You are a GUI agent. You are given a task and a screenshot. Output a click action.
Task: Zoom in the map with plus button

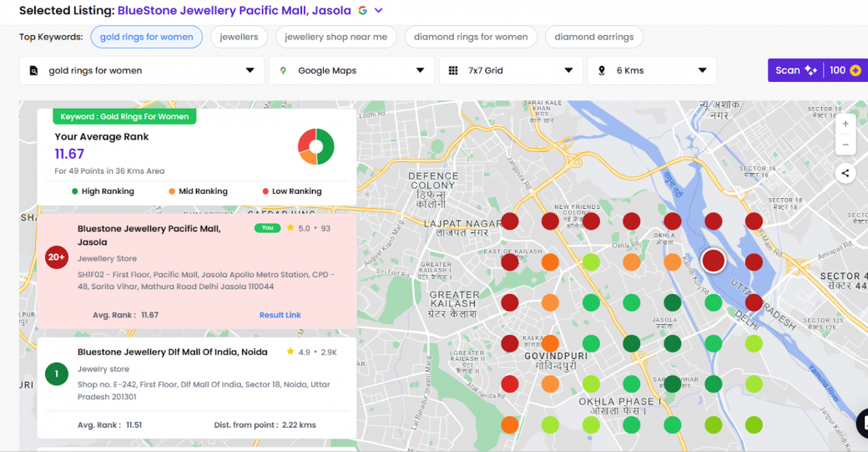(845, 124)
